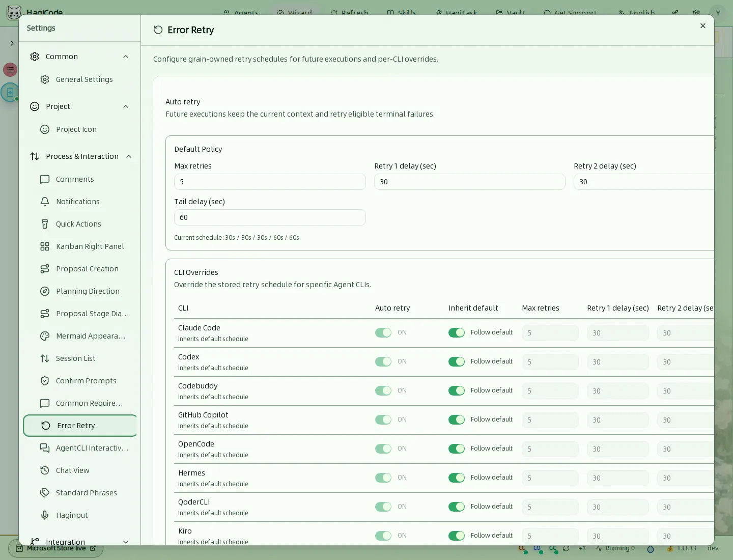The width and height of the screenshot is (733, 560).
Task: Disable Follow default for Codex
Action: (x=457, y=361)
